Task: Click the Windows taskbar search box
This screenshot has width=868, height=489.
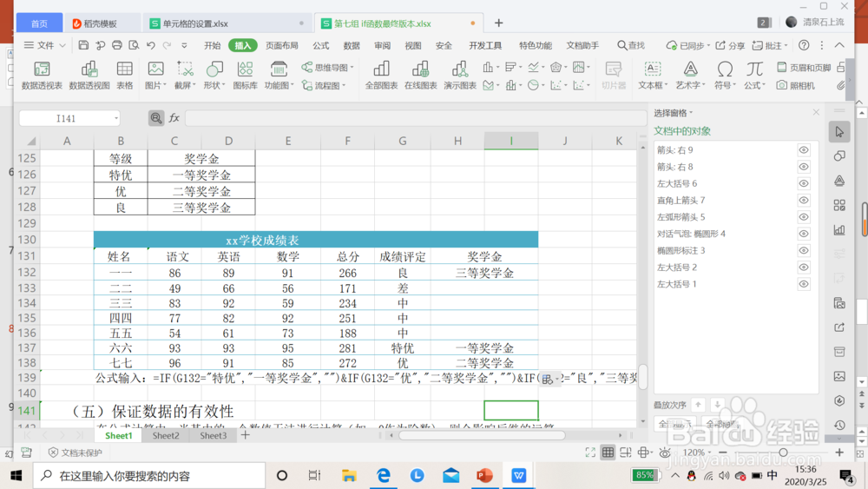Action: coord(149,476)
